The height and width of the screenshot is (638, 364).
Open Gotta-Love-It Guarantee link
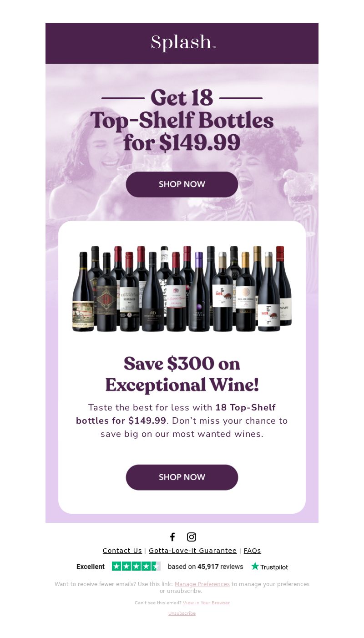pos(193,551)
